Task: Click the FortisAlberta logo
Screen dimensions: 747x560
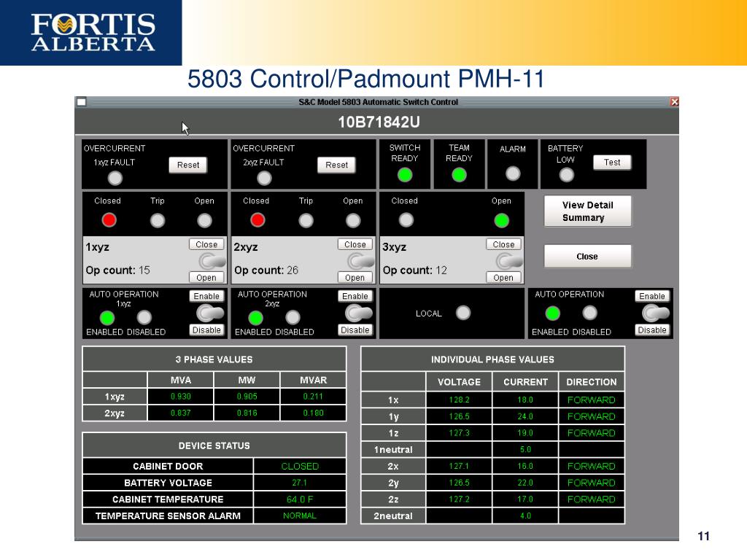Action: (x=93, y=32)
